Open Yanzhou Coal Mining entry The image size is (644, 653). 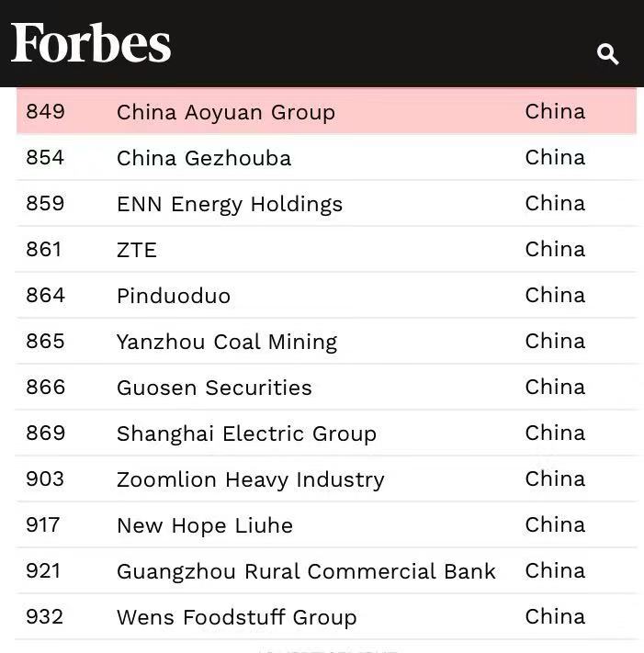[x=226, y=342]
